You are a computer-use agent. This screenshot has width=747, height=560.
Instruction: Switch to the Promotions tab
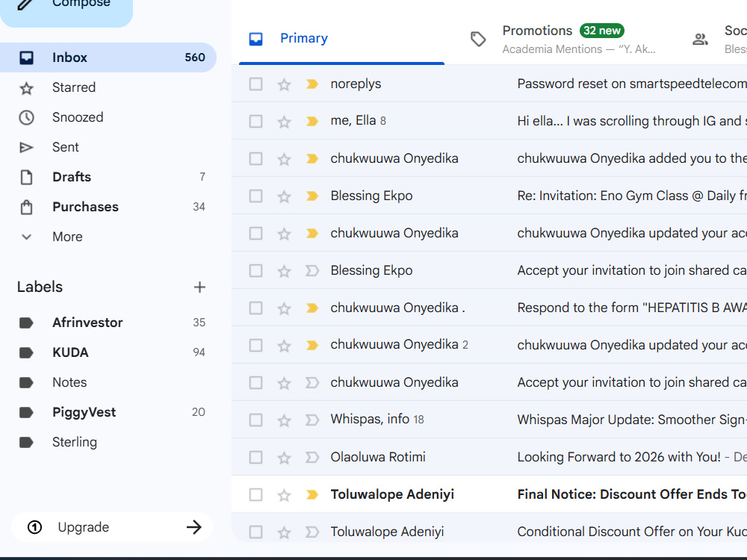coord(565,39)
